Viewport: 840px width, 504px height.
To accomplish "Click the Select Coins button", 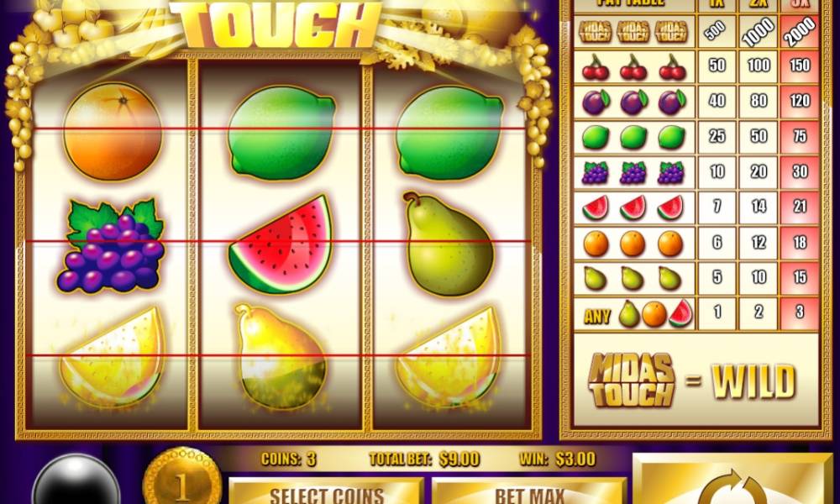I will [326, 491].
